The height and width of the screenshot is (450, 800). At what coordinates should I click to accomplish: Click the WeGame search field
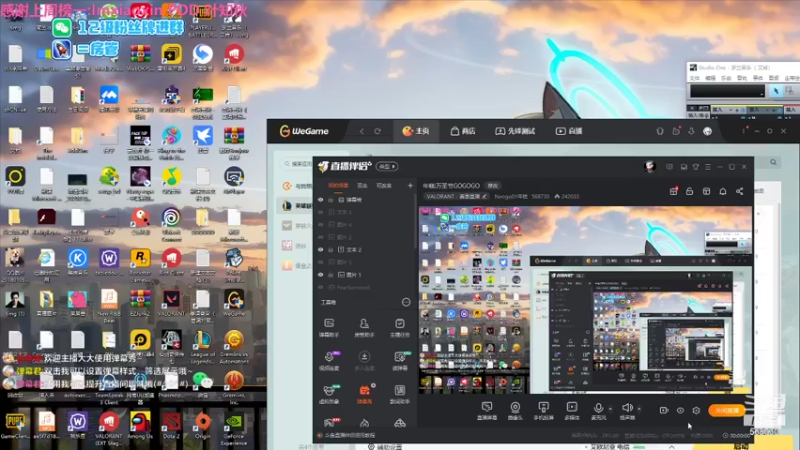click(x=297, y=164)
